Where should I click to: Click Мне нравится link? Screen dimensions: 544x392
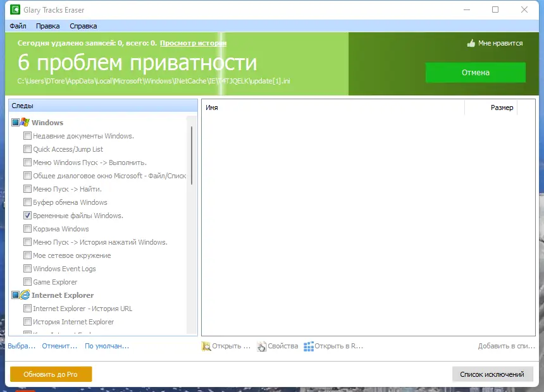coord(500,44)
